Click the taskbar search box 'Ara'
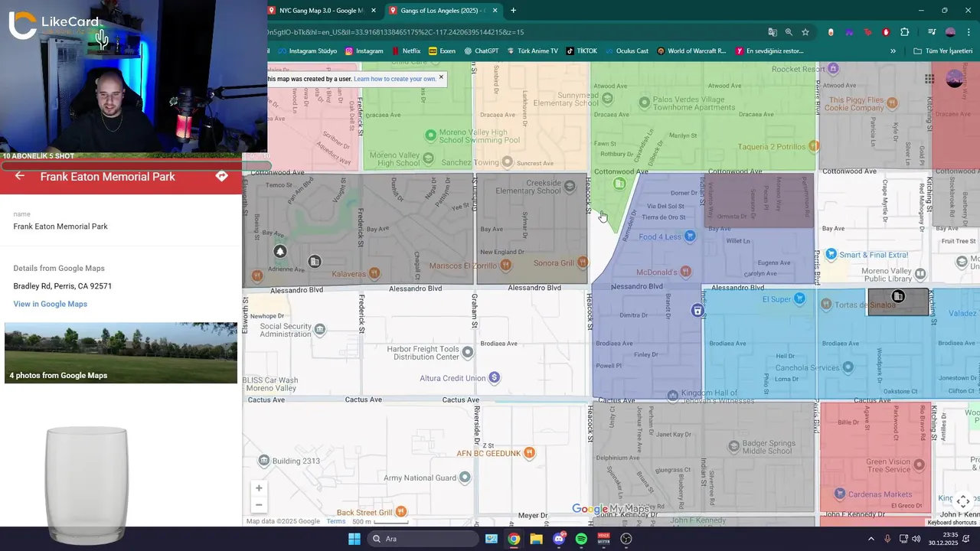The height and width of the screenshot is (551, 980). click(423, 539)
